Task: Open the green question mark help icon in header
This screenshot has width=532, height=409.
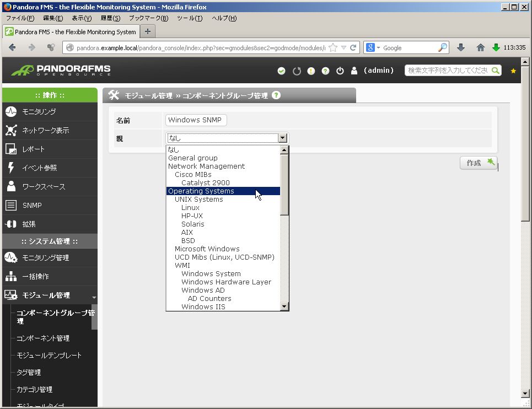Action: click(x=325, y=71)
